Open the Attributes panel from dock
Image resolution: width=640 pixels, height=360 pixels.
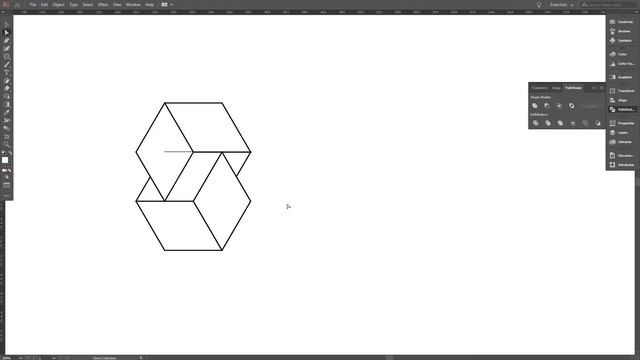(621, 165)
